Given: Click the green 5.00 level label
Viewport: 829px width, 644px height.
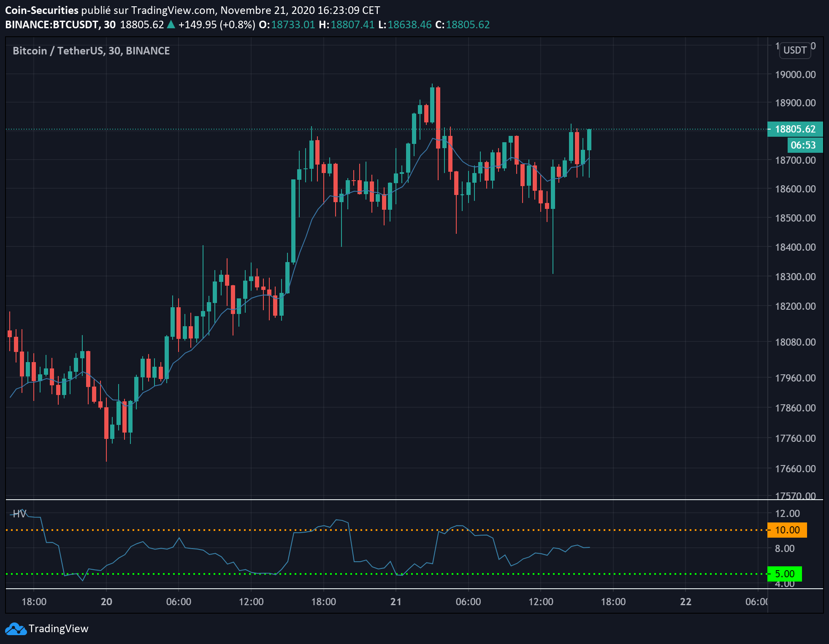Looking at the screenshot, I should coord(784,574).
